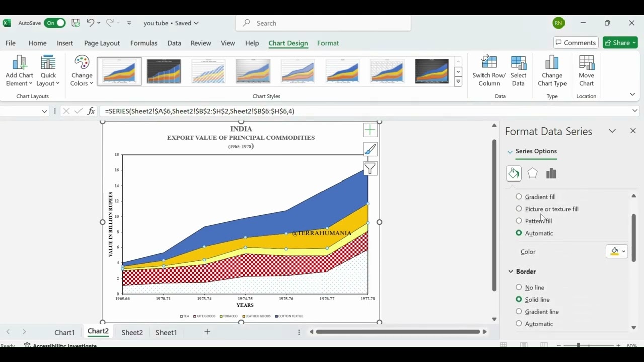Open Format Data Series pane options dropdown

tap(612, 131)
